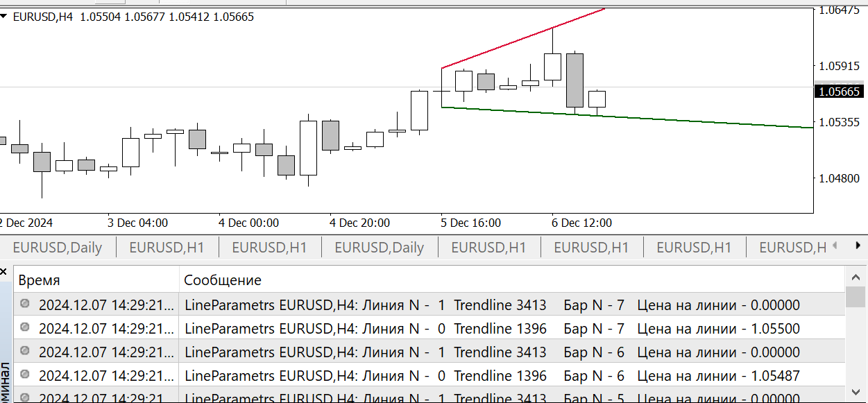
Task: Click the info icon of the Trendline 3413 Бар N - 6 row
Action: tap(26, 351)
